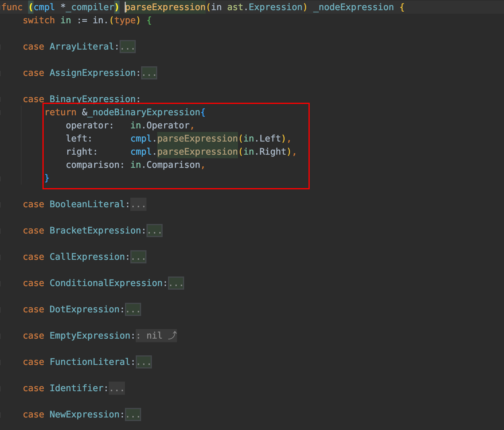Expand the folded ArrayLiteral case body
The image size is (504, 430).
[128, 47]
